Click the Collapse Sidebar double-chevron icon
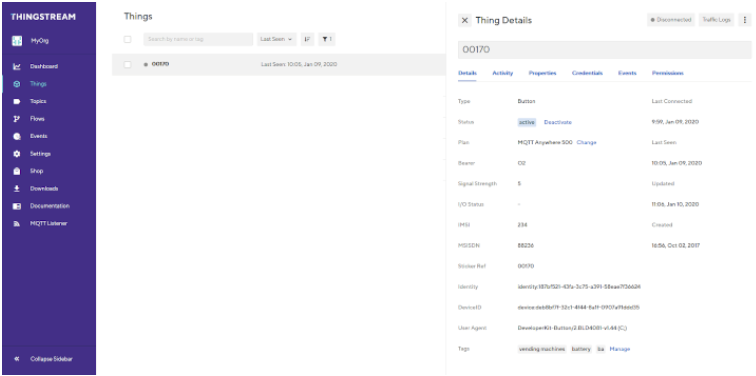The image size is (756, 376). [17, 359]
